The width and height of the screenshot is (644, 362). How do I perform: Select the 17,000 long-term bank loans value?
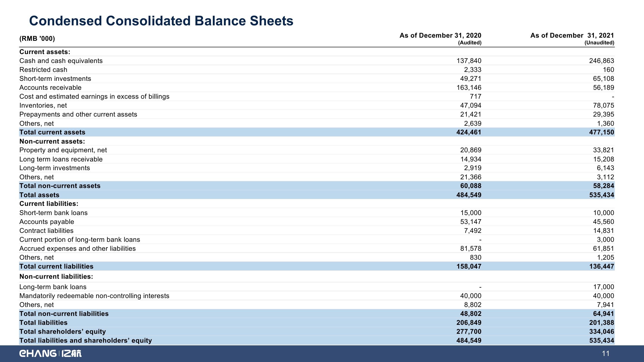click(603, 287)
